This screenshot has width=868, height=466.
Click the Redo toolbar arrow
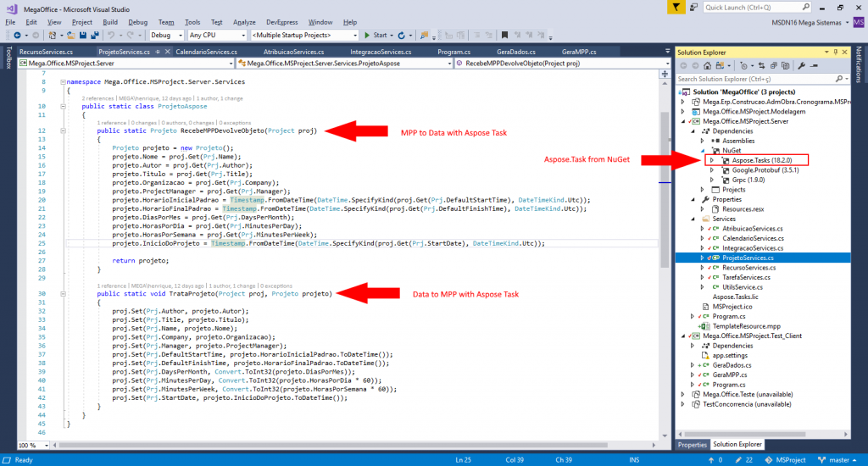131,36
